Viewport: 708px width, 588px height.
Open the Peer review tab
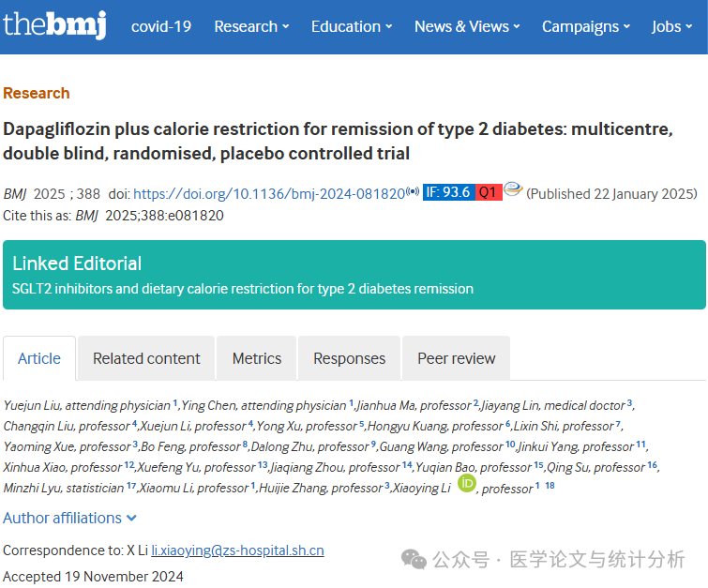(456, 358)
